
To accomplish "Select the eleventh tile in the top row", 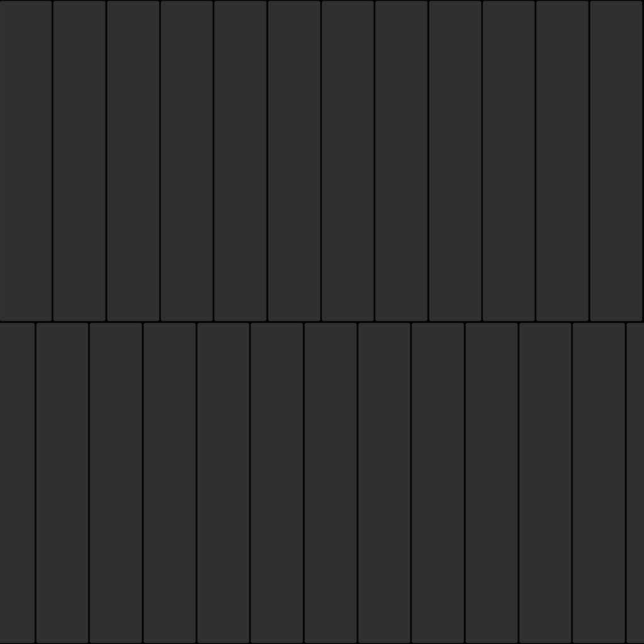I will 562,160.
